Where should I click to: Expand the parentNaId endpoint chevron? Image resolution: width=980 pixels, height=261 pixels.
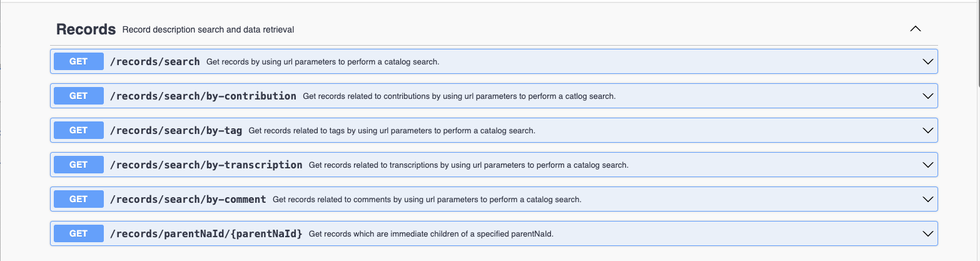(x=928, y=234)
